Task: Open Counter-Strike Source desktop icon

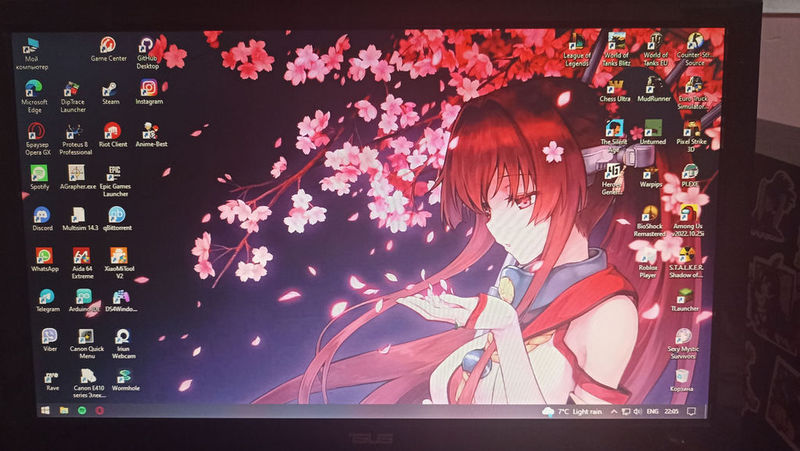Action: pyautogui.click(x=695, y=49)
